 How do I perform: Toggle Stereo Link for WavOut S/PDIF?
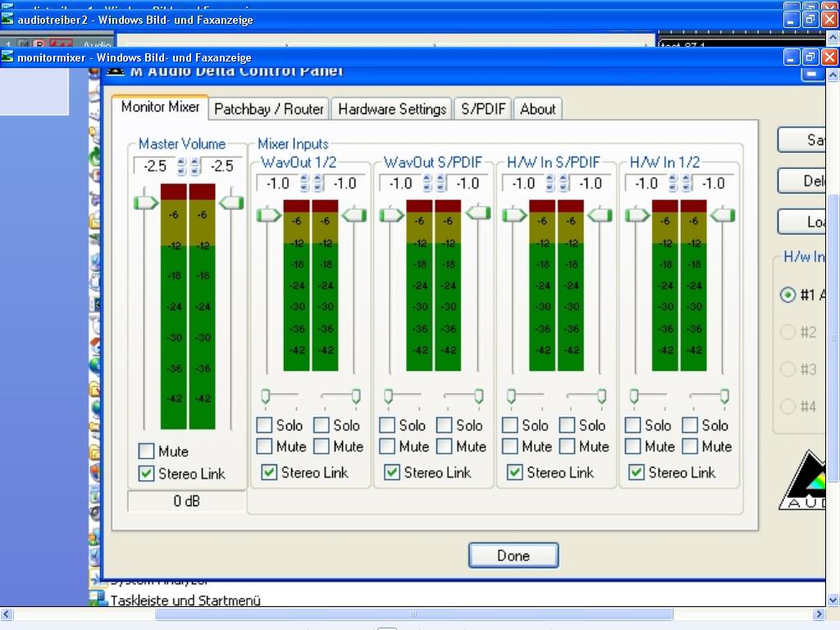tap(392, 472)
